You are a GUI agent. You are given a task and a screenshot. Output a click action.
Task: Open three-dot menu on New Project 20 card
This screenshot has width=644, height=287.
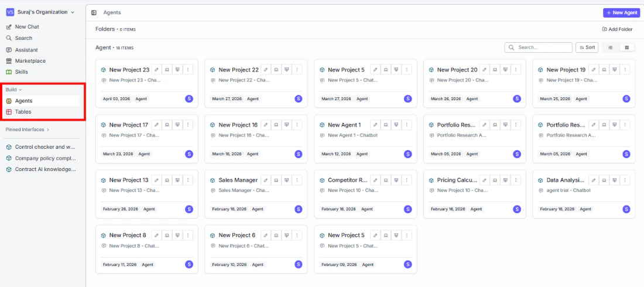[x=515, y=70]
